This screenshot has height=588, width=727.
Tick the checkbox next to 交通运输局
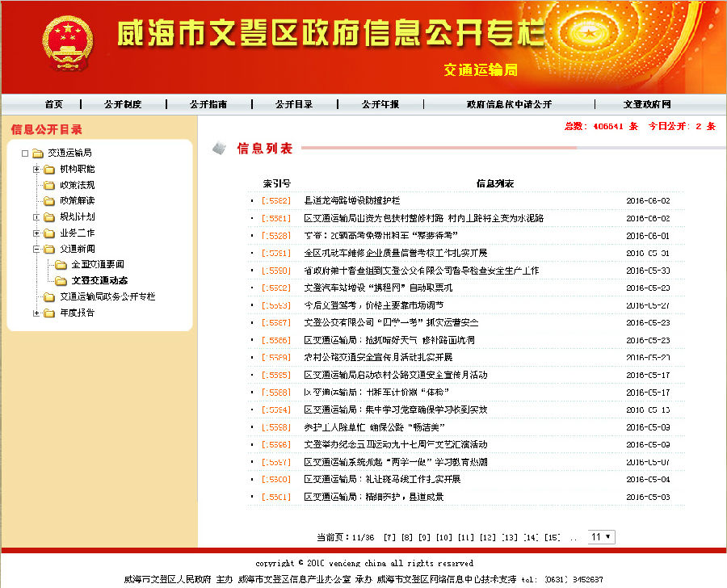point(24,153)
